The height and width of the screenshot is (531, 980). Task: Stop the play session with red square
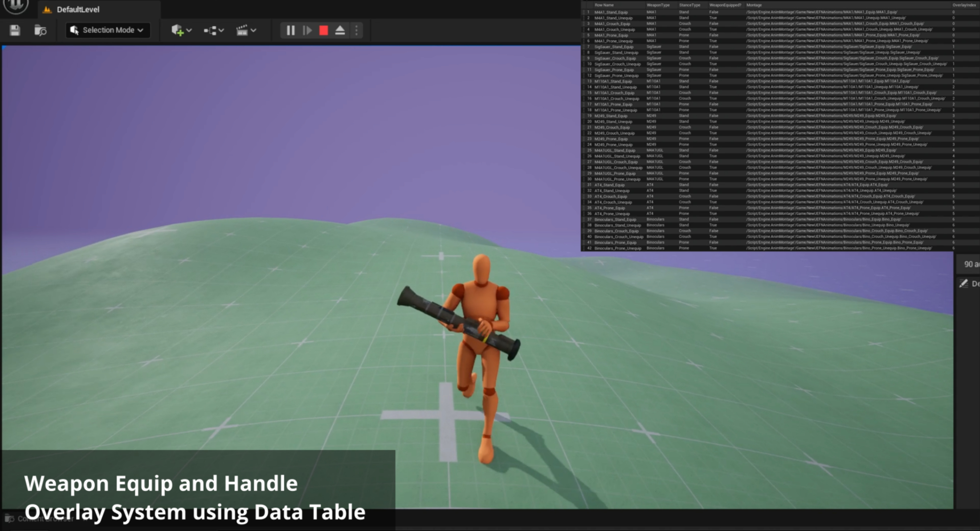pos(324,30)
